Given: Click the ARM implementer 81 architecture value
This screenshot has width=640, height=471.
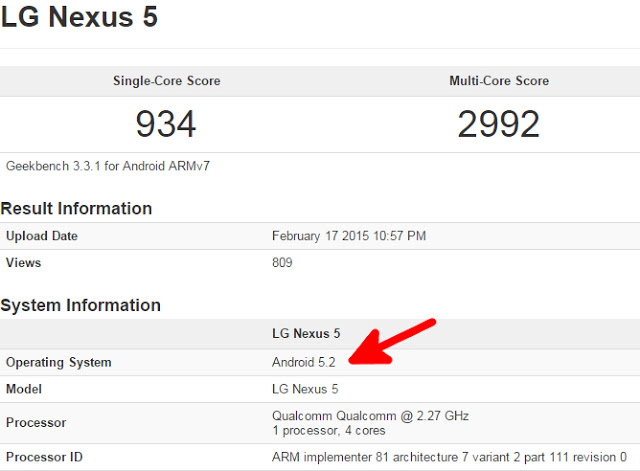Looking at the screenshot, I should (x=449, y=457).
